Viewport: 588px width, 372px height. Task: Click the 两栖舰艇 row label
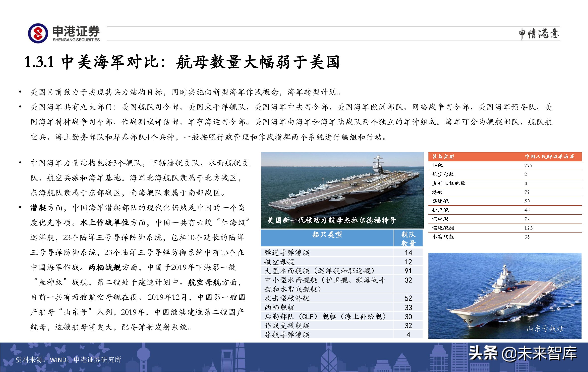tap(280, 307)
